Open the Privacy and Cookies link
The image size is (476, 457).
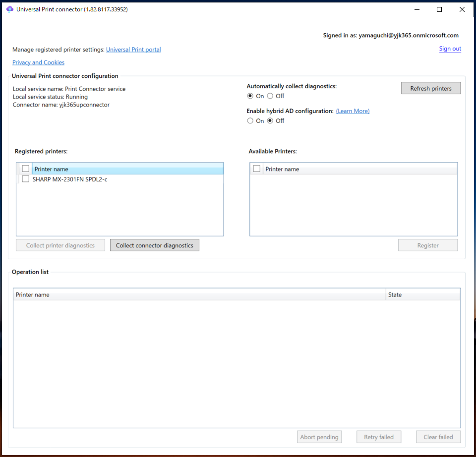(x=38, y=62)
